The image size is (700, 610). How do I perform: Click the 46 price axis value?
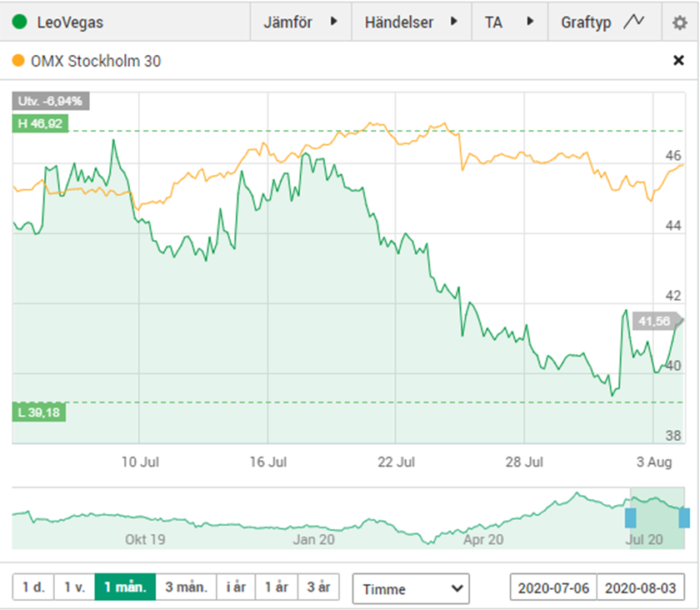(x=673, y=155)
